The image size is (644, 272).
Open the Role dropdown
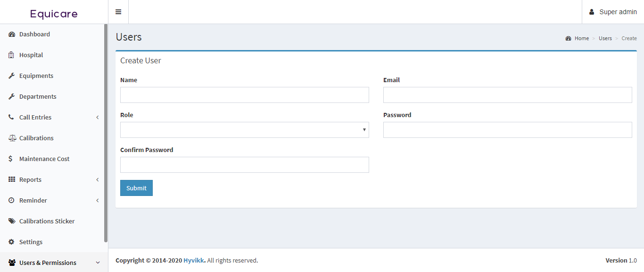245,130
